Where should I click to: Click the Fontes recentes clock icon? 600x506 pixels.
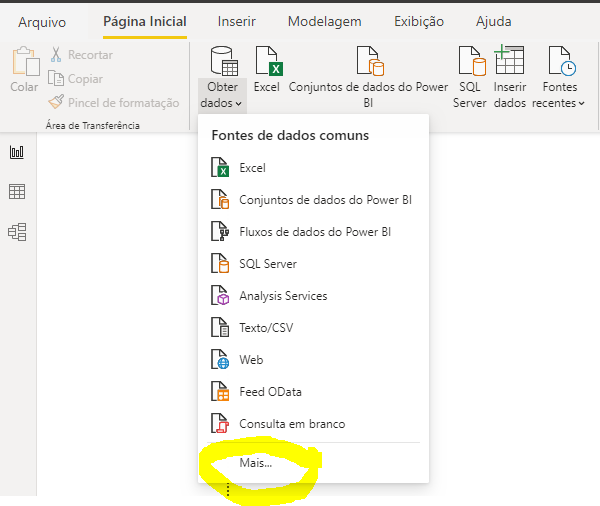tap(562, 60)
